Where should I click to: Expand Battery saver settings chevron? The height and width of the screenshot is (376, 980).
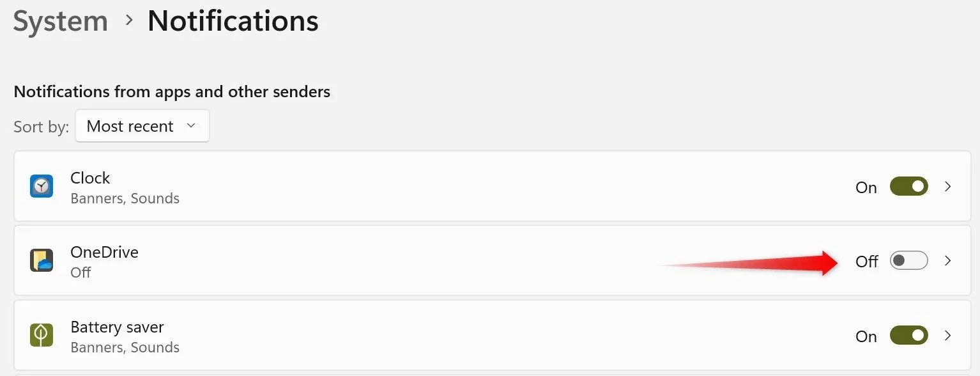point(948,336)
